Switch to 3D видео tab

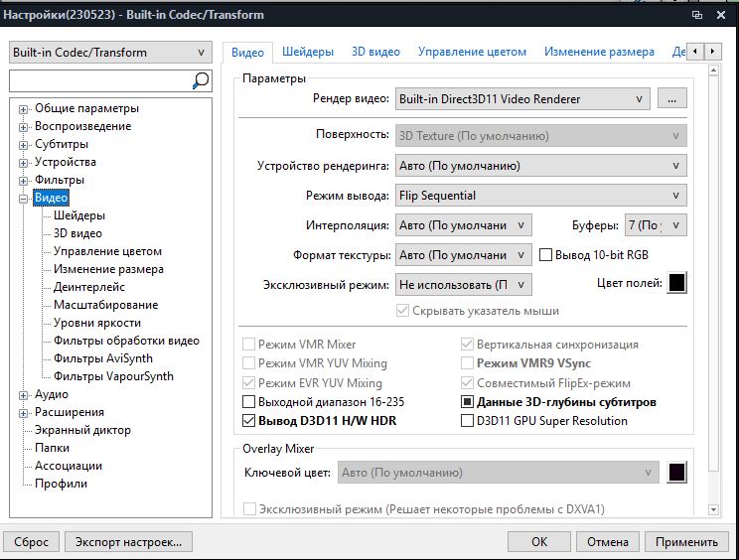tap(375, 52)
